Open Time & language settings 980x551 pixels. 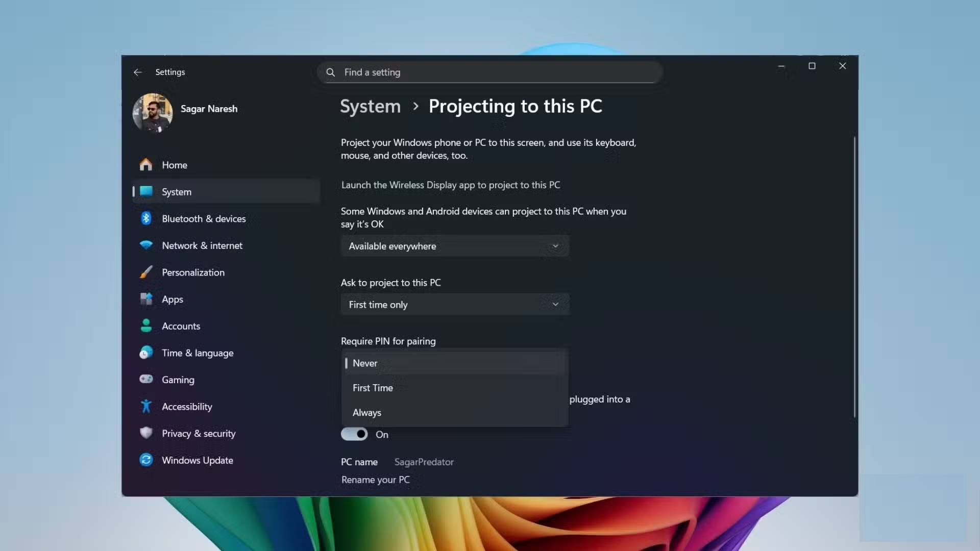point(198,353)
